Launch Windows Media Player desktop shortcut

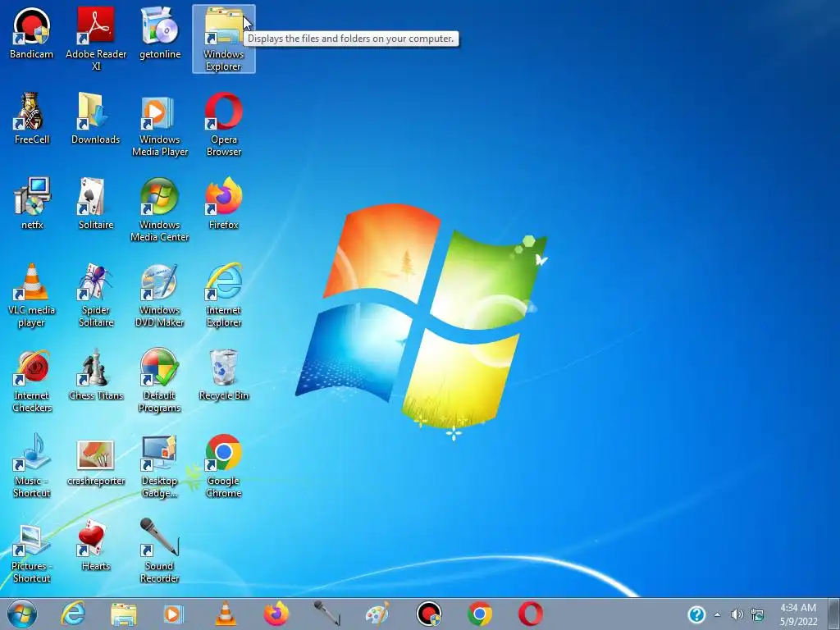point(160,125)
